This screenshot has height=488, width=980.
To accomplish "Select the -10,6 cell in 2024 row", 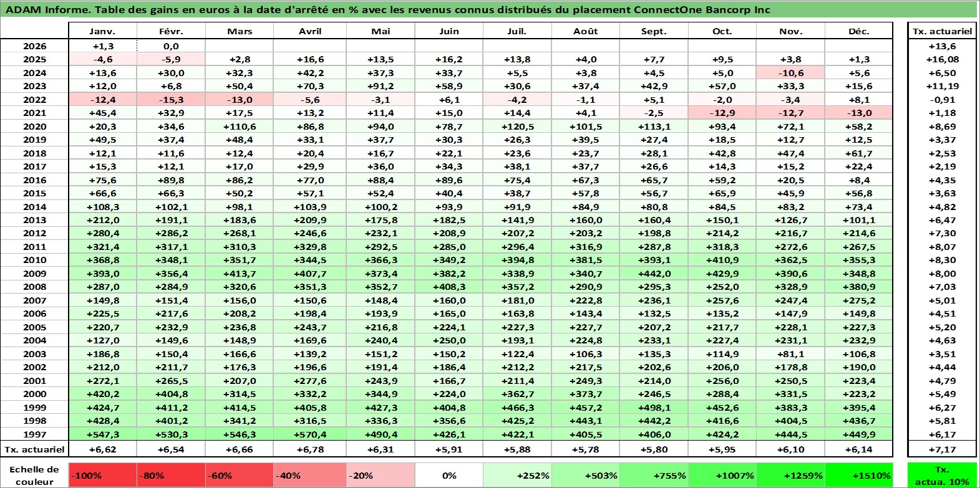I will (x=791, y=73).
